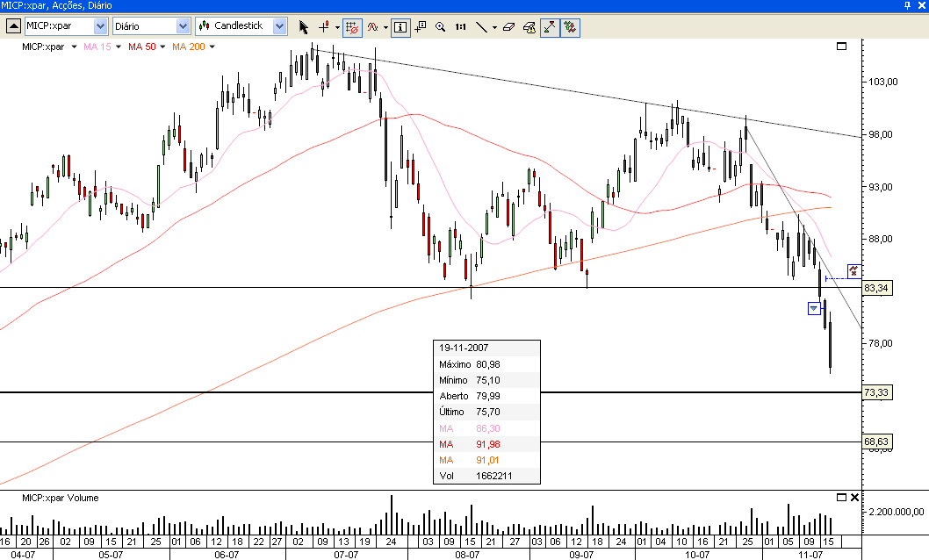Click the 98,00 price axis label
The width and height of the screenshot is (929, 560).
tap(881, 134)
